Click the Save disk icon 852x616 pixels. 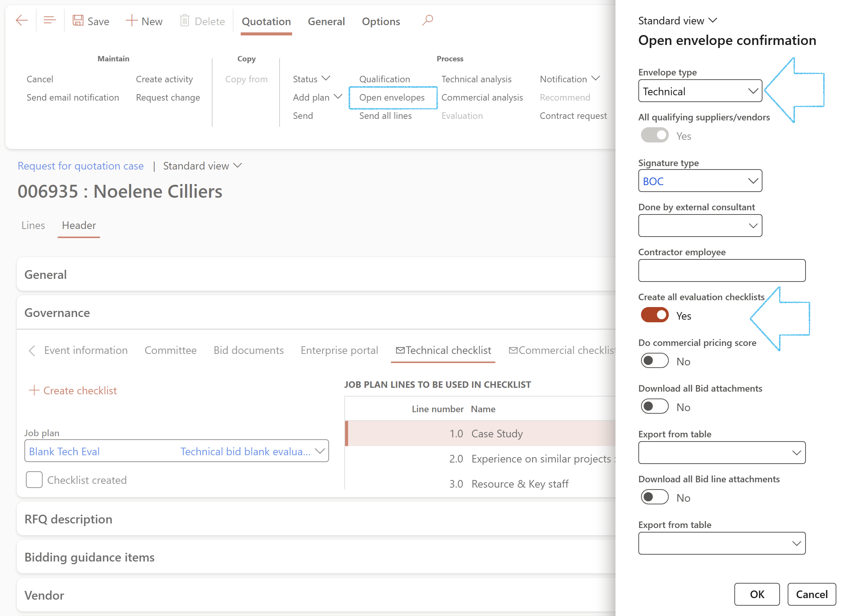pyautogui.click(x=78, y=21)
